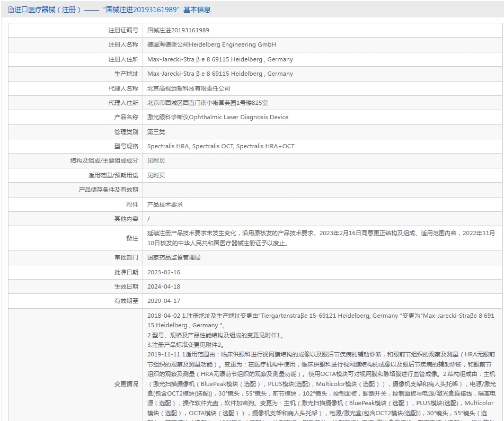Click the 产品储存条件及有效期 label
This screenshot has height=421, width=504.
pos(109,190)
